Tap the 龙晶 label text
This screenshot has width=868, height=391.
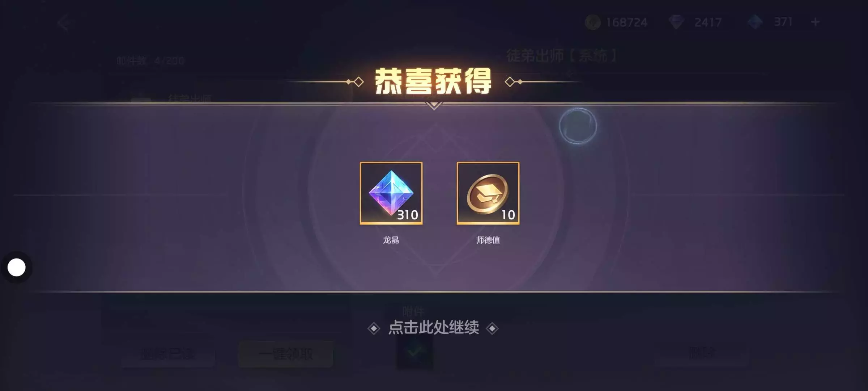[391, 240]
